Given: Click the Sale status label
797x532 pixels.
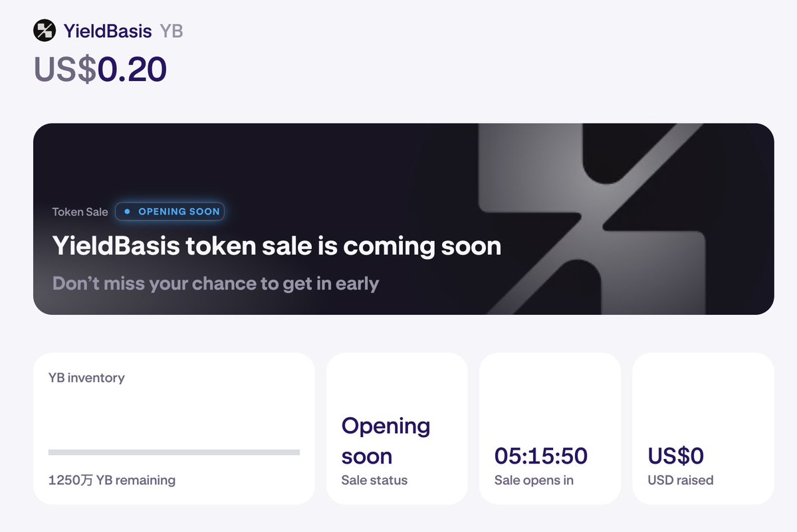Looking at the screenshot, I should [x=374, y=480].
